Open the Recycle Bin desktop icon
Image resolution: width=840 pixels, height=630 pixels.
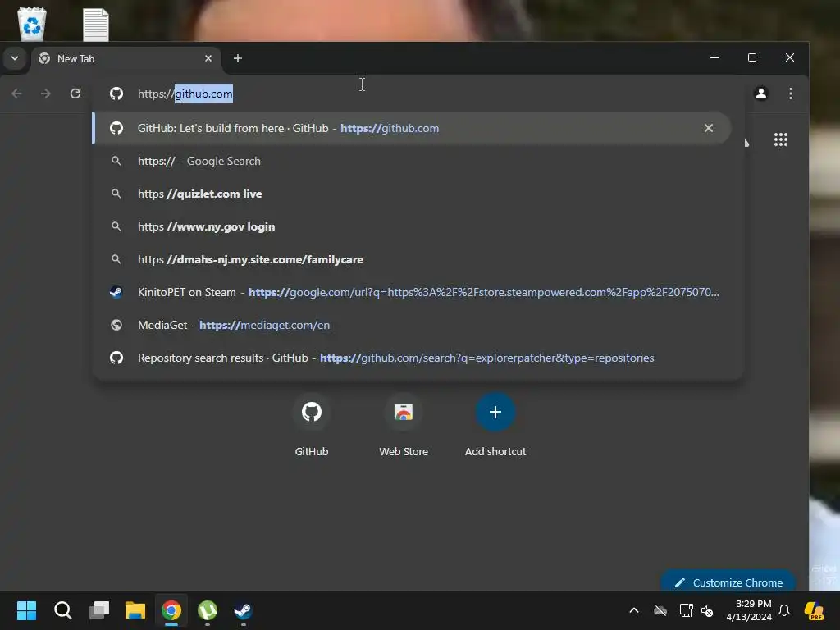[x=32, y=24]
